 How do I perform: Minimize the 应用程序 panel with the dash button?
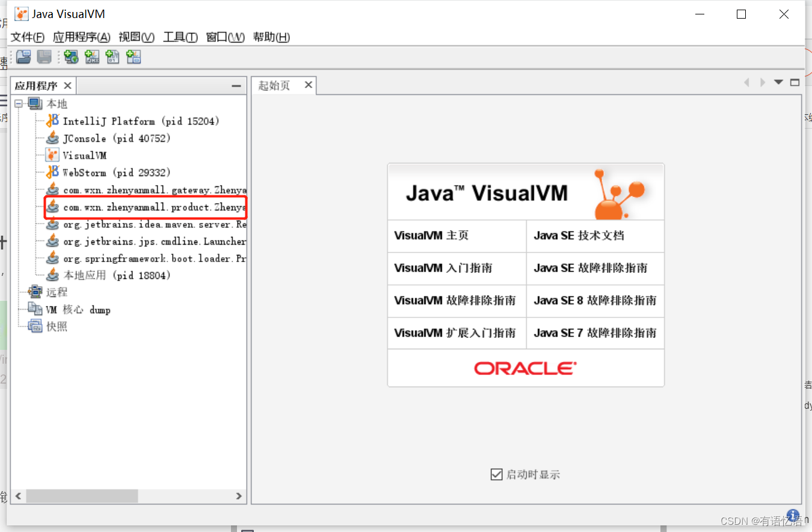pos(236,86)
